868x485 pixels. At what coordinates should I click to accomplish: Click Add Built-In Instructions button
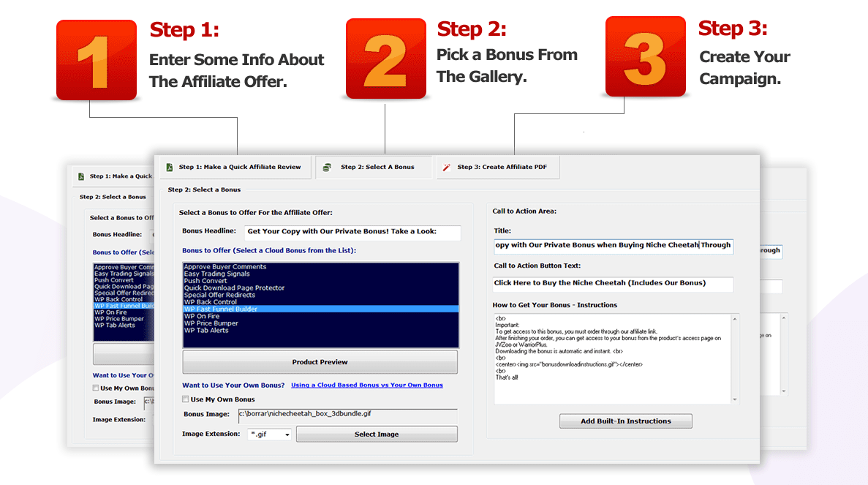click(x=625, y=421)
